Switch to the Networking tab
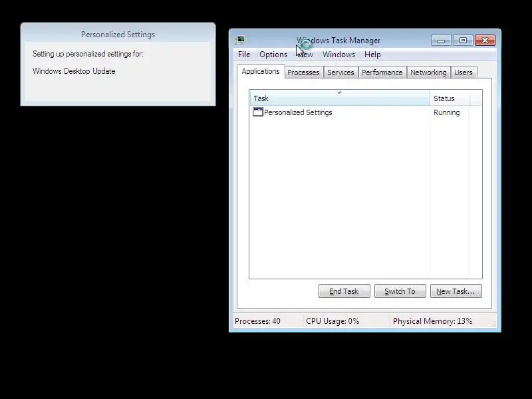The image size is (532, 399). coord(428,72)
